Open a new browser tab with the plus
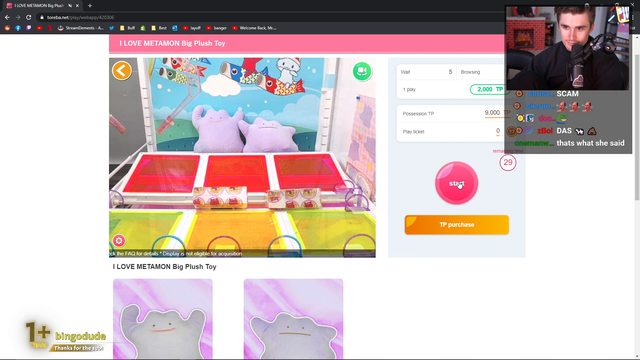640x360 pixels. pos(90,6)
